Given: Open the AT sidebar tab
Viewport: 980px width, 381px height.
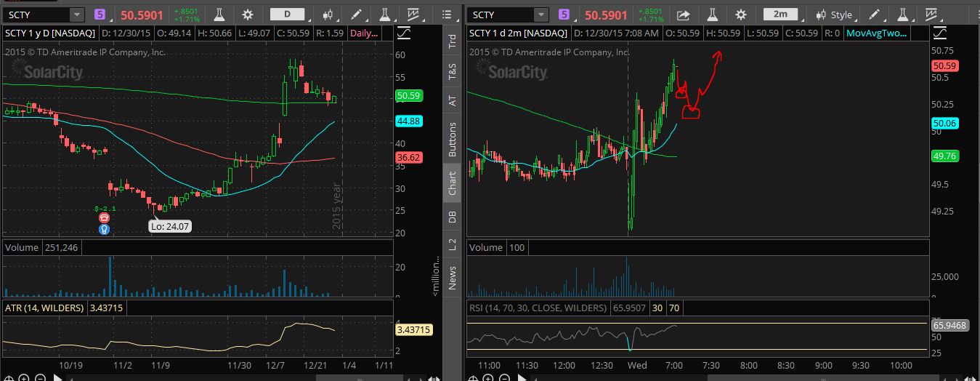Looking at the screenshot, I should tap(453, 100).
